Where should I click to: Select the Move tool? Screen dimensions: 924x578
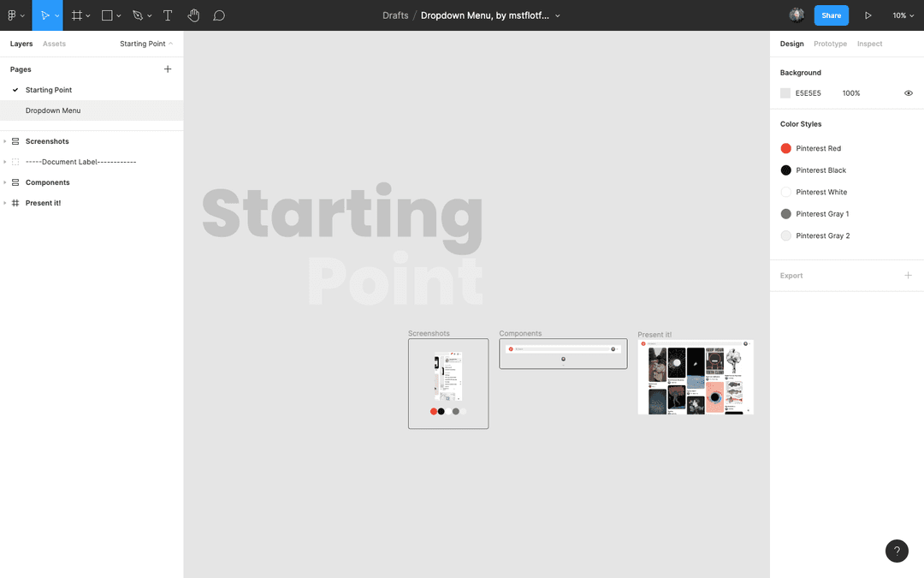tap(47, 15)
